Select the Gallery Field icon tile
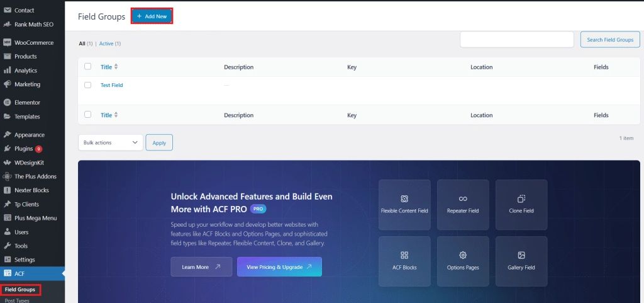644x303 pixels. [x=521, y=260]
